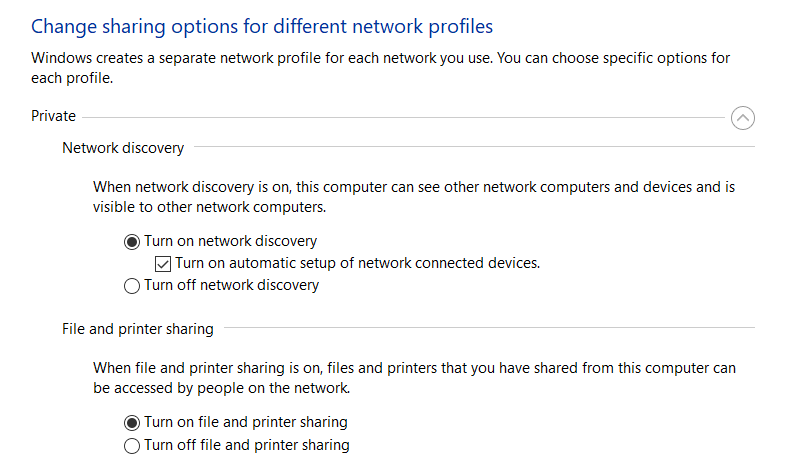Enable Turn on file and printer sharing radio
Viewport: 792px width, 472px height.
tap(132, 422)
